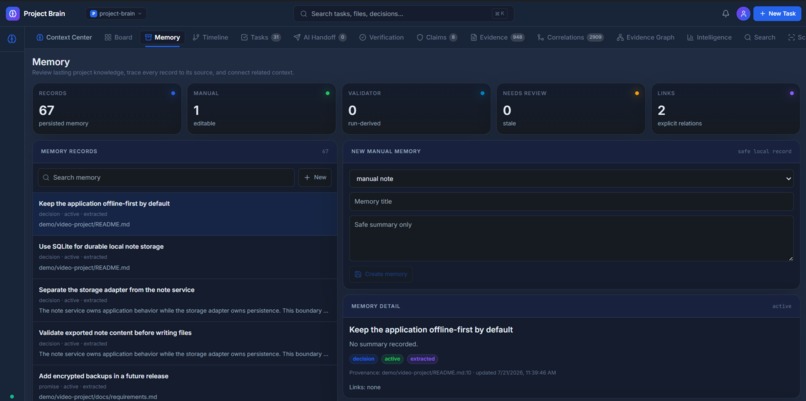Click the New Task button
This screenshot has height=401, width=806.
pos(777,14)
